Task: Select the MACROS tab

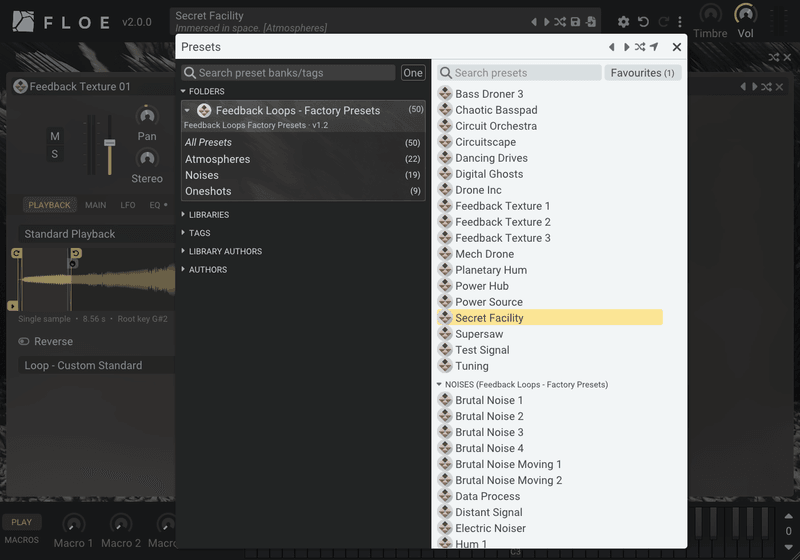Action: pyautogui.click(x=21, y=540)
